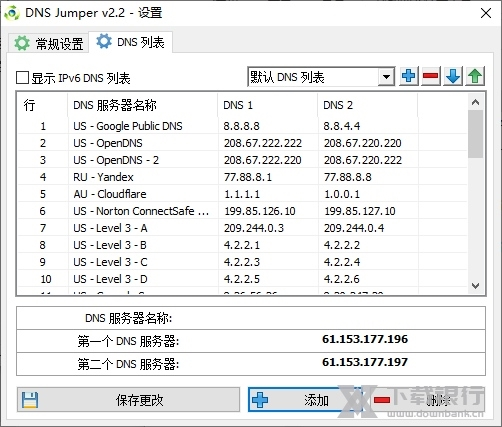Image resolution: width=502 pixels, height=427 pixels.
Task: Click row number 10 in the list
Action: [46, 279]
